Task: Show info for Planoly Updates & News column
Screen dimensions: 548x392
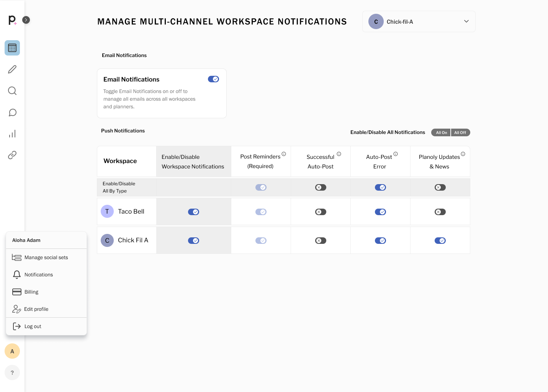Action: [463, 154]
